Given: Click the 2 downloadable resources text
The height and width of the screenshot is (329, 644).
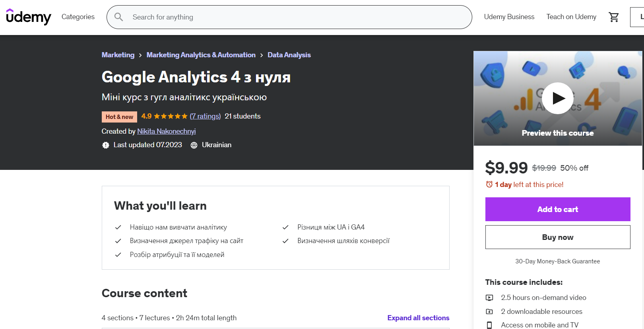Looking at the screenshot, I should coord(541,311).
